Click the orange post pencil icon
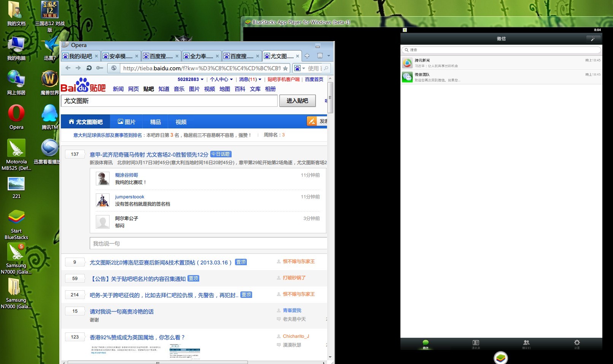Image resolution: width=613 pixels, height=364 pixels. click(312, 121)
